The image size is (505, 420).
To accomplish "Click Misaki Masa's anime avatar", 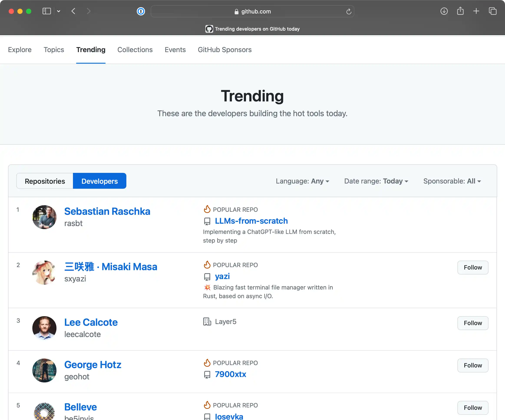I will click(45, 273).
